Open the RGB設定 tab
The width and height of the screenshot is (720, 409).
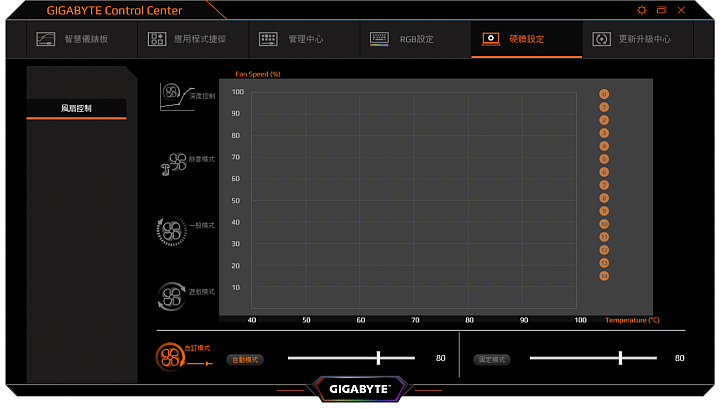(x=415, y=39)
